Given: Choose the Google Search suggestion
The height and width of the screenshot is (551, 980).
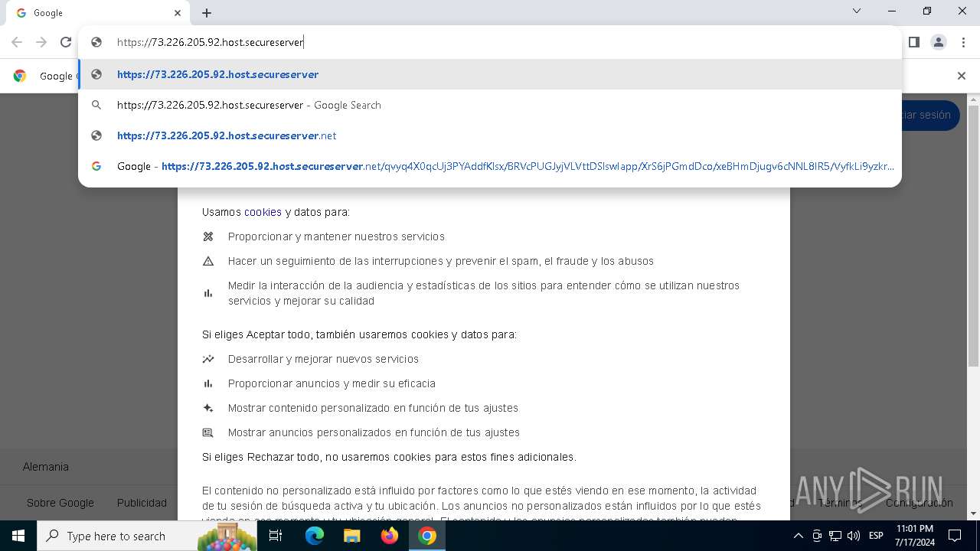Looking at the screenshot, I should point(490,105).
